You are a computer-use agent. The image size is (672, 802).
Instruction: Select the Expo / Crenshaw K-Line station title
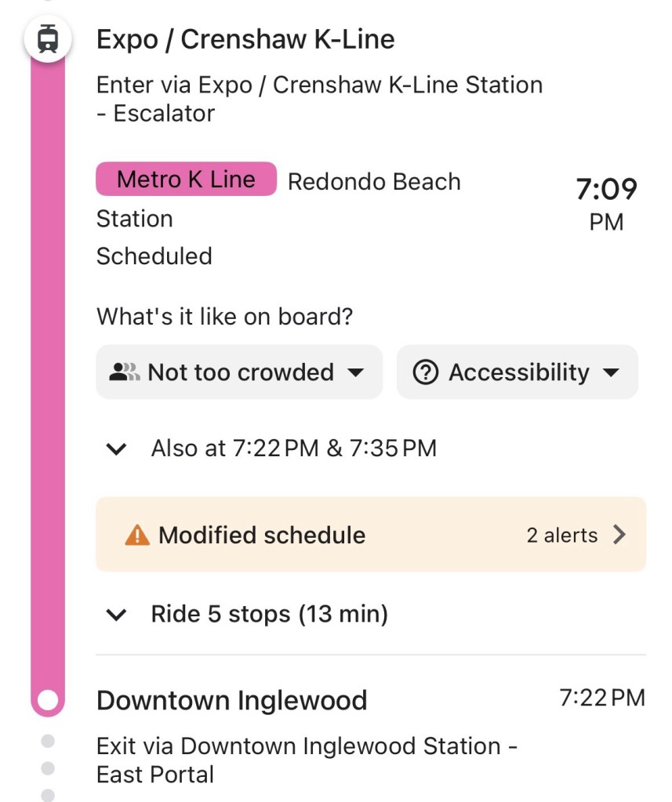point(245,40)
